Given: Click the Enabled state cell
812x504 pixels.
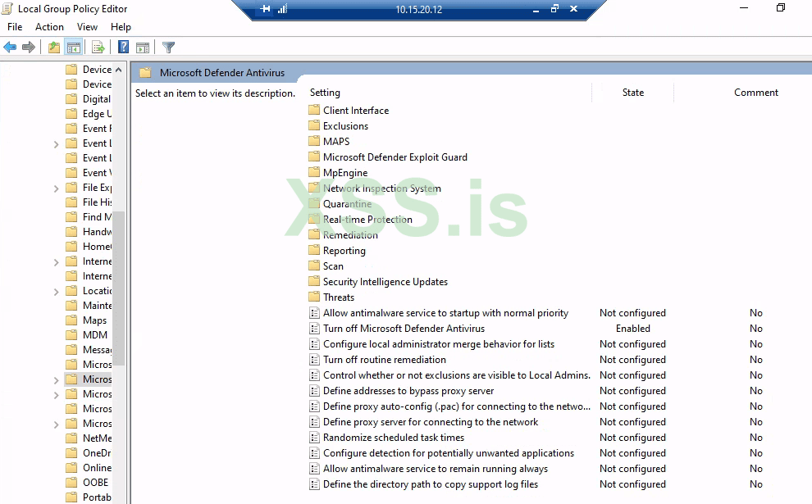Looking at the screenshot, I should pyautogui.click(x=633, y=329).
